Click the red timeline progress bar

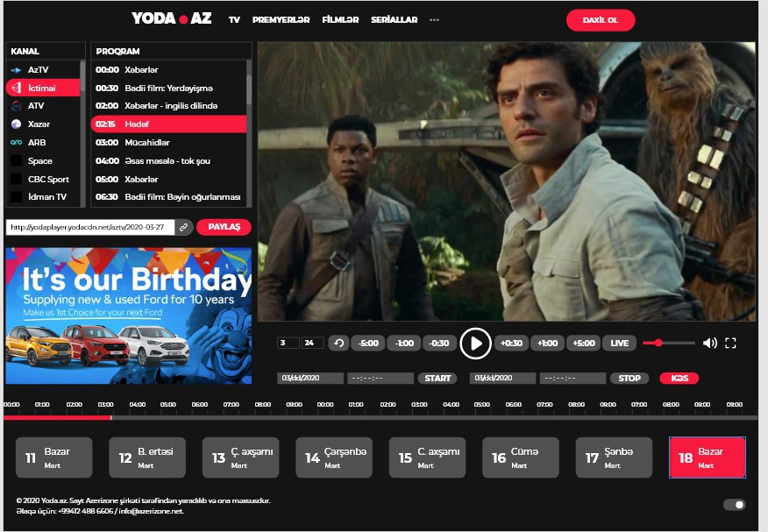click(x=58, y=417)
